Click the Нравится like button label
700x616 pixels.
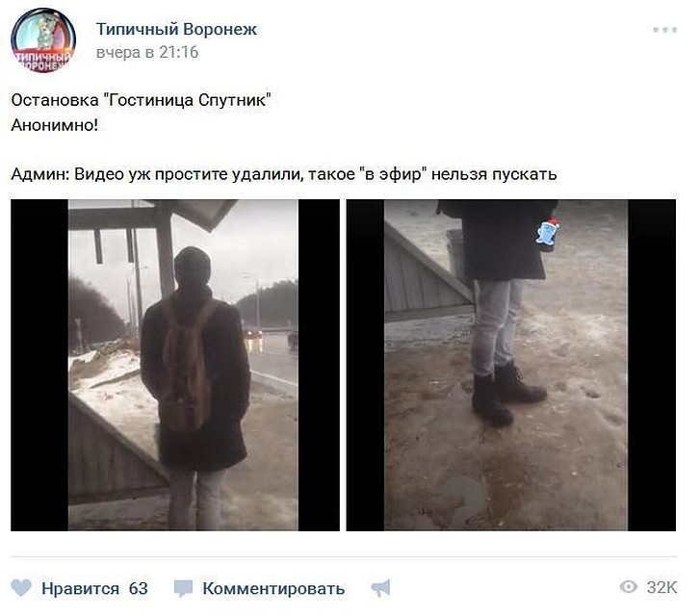click(80, 588)
